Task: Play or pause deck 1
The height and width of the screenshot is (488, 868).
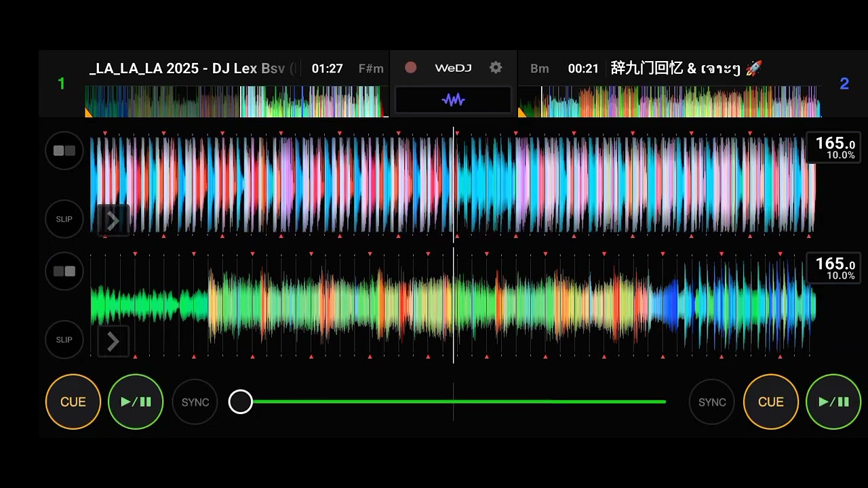Action: 136,402
